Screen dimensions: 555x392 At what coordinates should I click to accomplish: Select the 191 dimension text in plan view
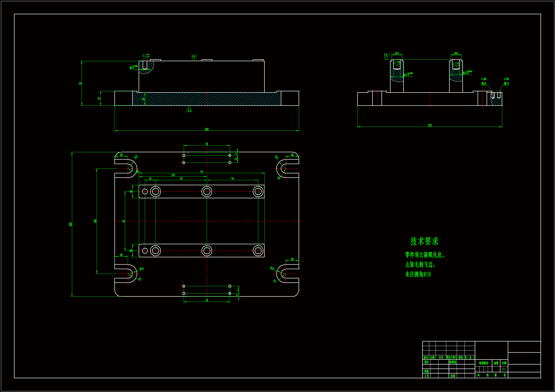click(x=202, y=172)
